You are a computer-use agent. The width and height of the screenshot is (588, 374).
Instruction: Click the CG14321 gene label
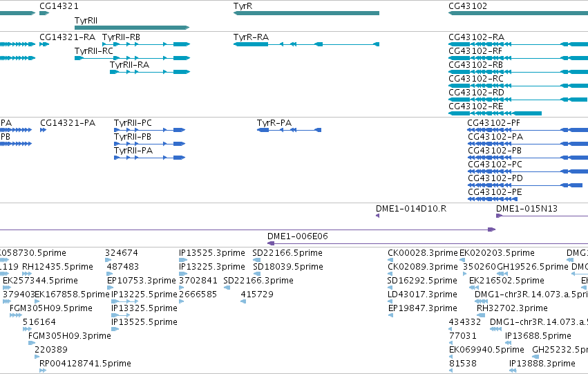(59, 6)
